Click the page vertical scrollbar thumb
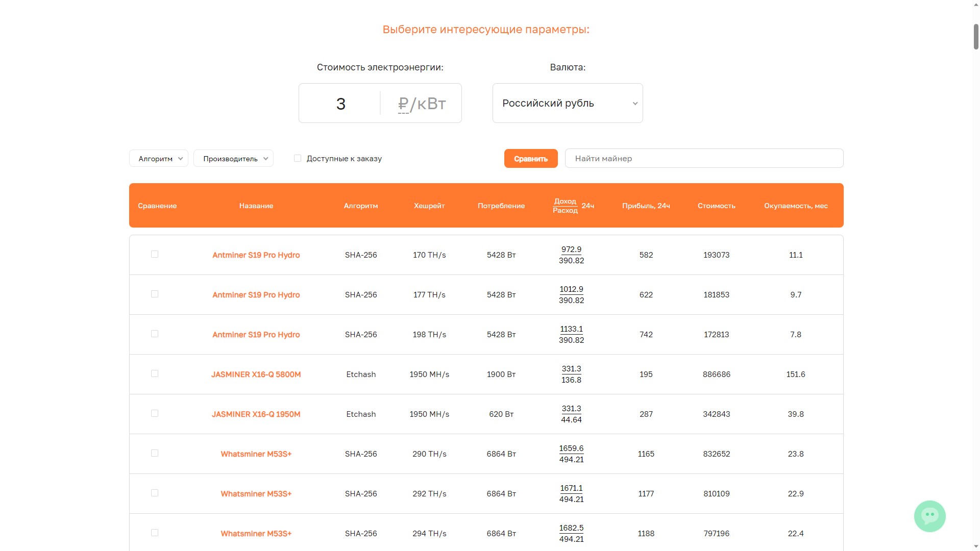This screenshot has height=551, width=980. [x=976, y=36]
